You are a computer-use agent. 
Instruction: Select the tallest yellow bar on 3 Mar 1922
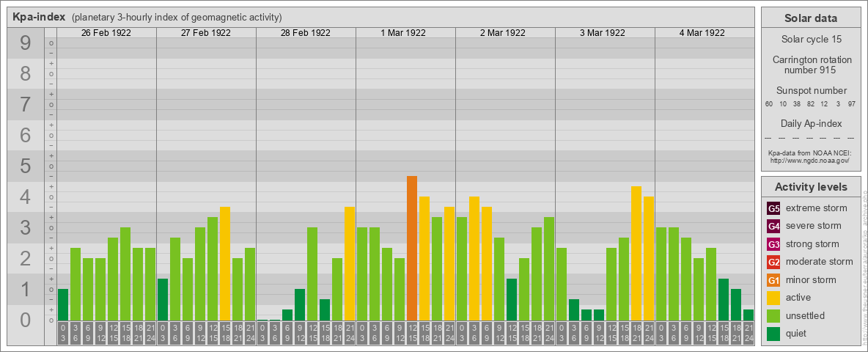tap(636, 254)
